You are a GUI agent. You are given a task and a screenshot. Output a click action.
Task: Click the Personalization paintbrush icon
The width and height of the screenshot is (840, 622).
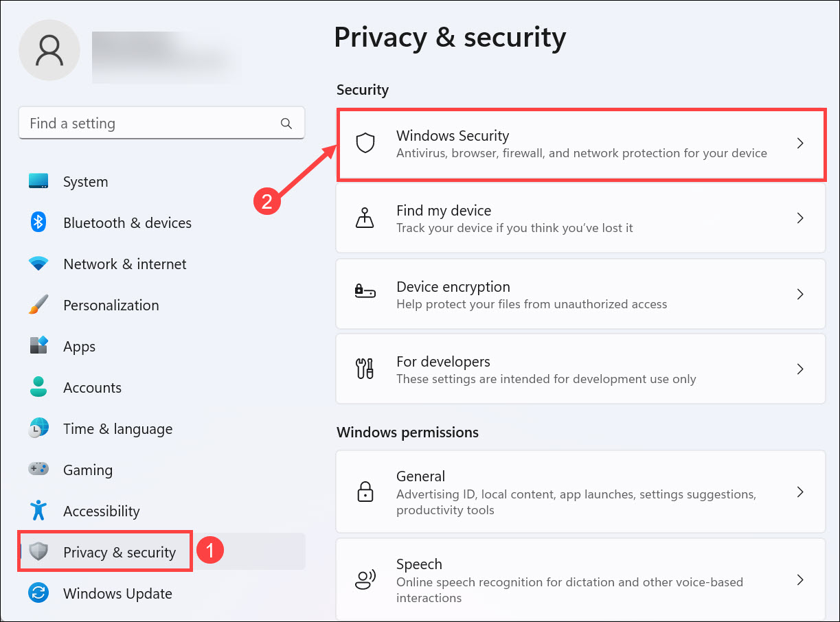click(38, 305)
